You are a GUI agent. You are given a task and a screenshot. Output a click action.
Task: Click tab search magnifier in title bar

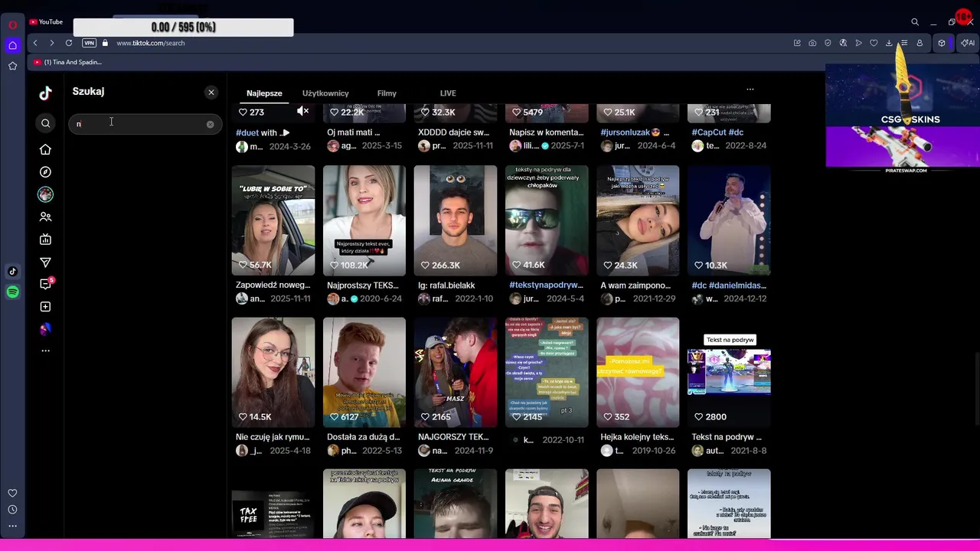pos(915,22)
